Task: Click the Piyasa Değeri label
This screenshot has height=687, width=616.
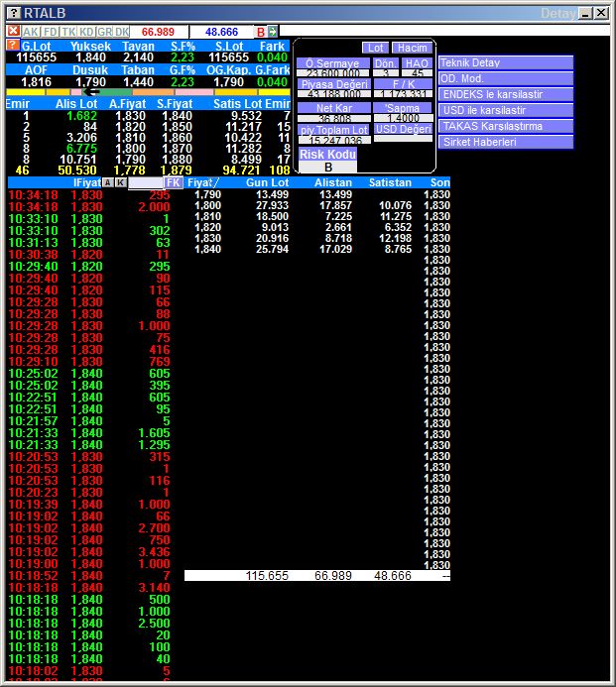Action: tap(334, 84)
